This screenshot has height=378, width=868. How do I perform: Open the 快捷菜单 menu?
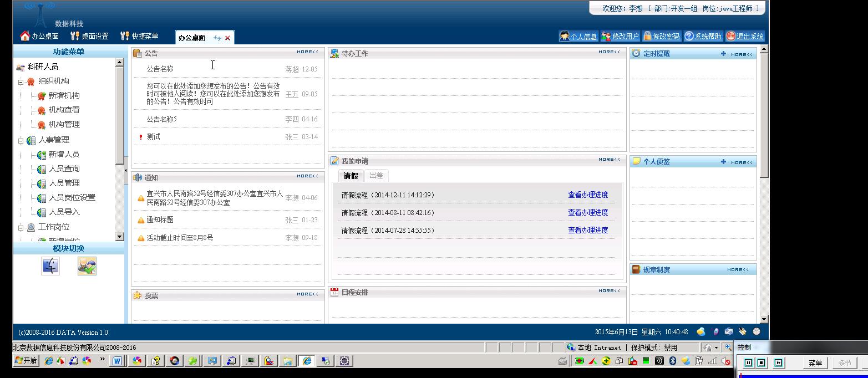point(139,36)
